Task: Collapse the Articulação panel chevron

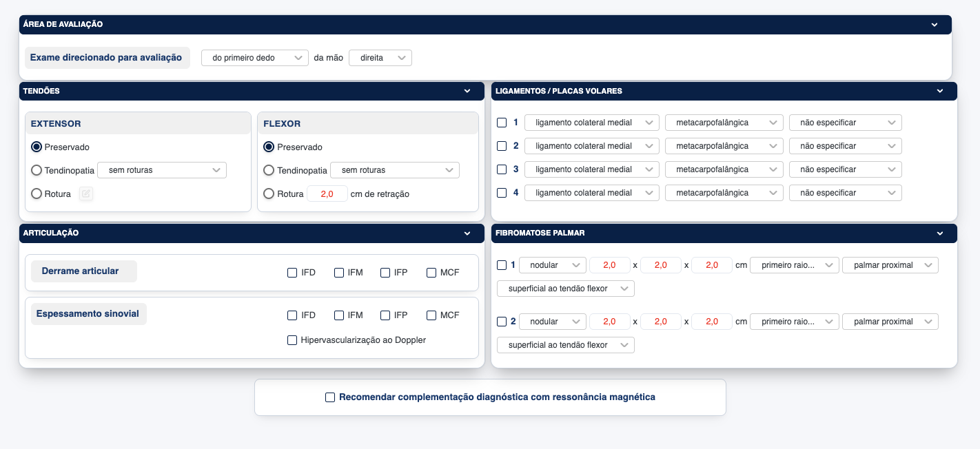Action: (467, 233)
